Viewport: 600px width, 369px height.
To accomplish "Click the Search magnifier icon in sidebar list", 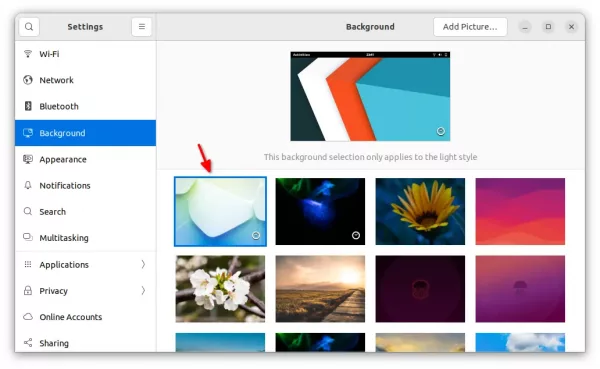I will (28, 211).
